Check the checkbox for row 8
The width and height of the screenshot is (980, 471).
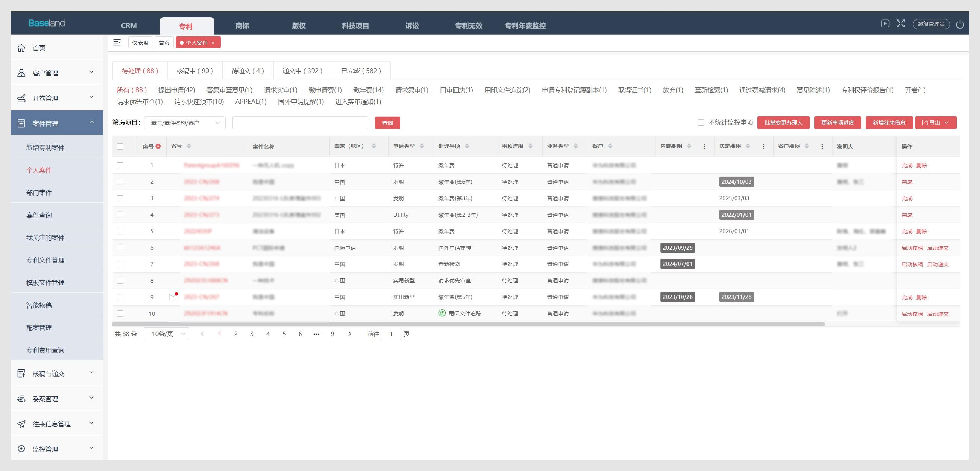click(120, 280)
